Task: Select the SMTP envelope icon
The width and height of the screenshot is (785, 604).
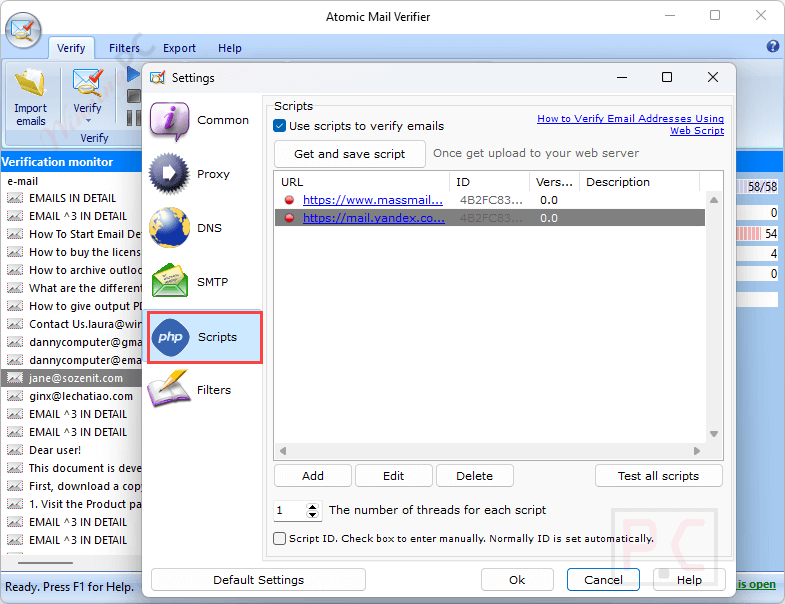Action: pos(170,281)
